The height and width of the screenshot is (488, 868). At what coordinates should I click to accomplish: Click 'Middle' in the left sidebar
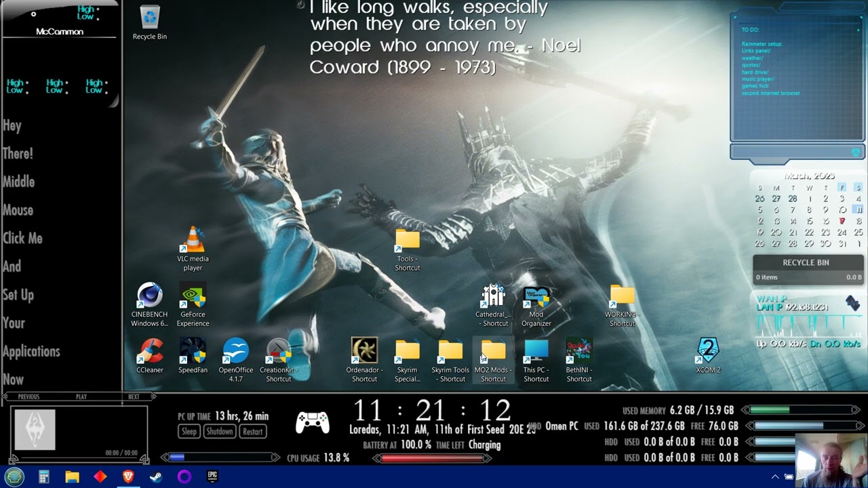click(18, 182)
